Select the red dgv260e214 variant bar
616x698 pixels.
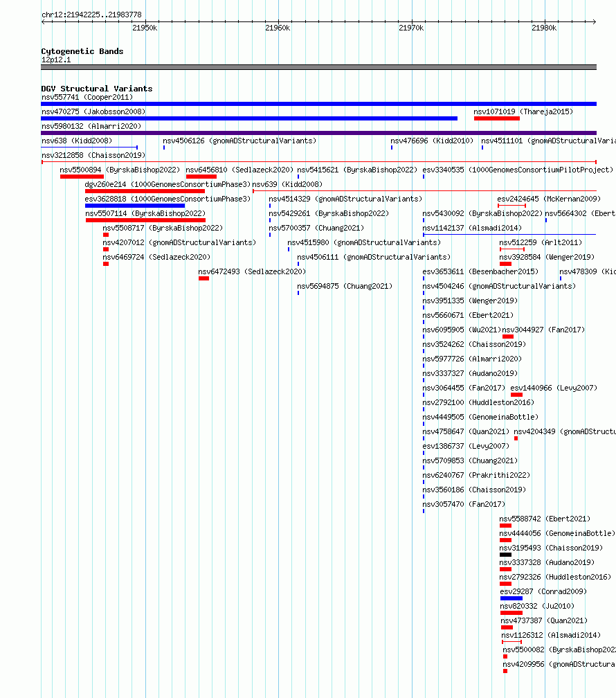[x=145, y=191]
